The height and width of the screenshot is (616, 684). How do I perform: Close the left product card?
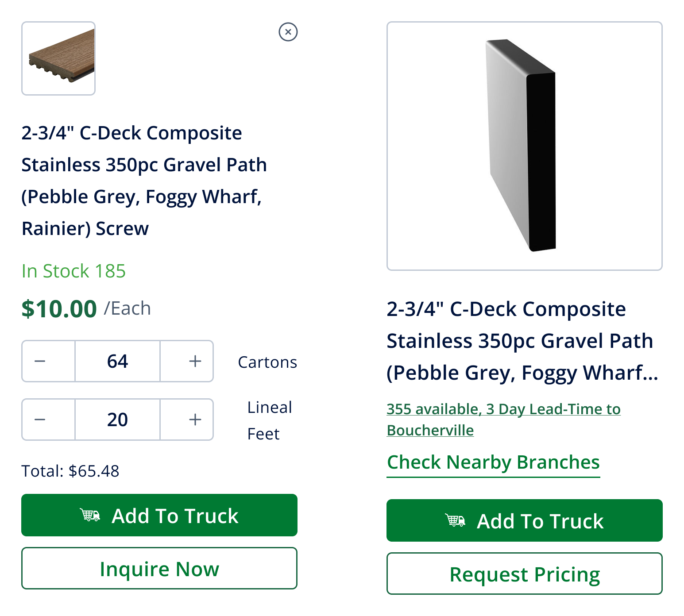pos(288,32)
